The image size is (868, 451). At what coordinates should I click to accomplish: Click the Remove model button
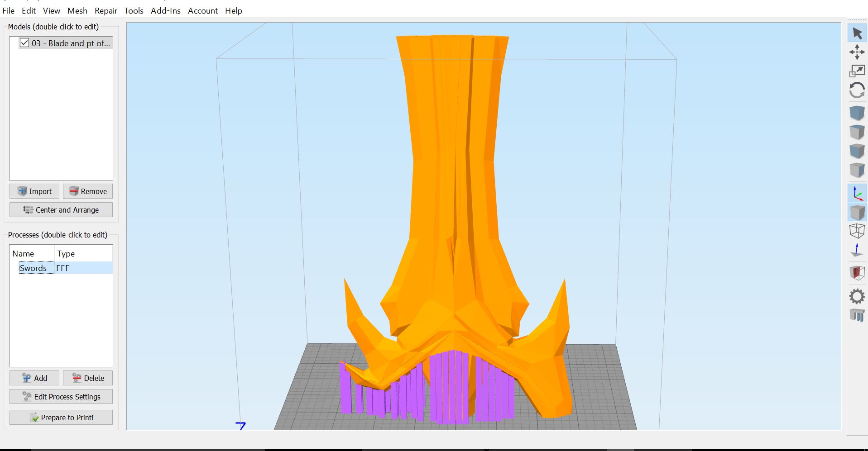click(88, 191)
